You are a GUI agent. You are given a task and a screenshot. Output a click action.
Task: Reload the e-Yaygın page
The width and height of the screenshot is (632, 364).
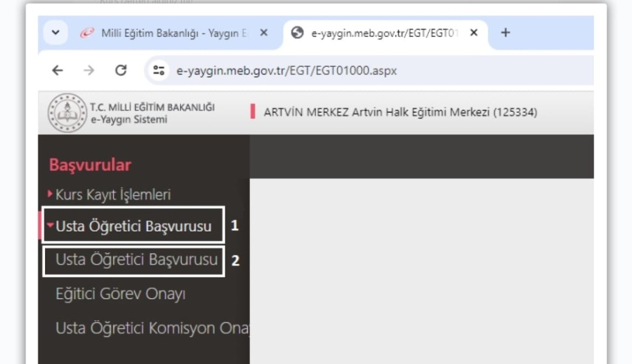[121, 70]
